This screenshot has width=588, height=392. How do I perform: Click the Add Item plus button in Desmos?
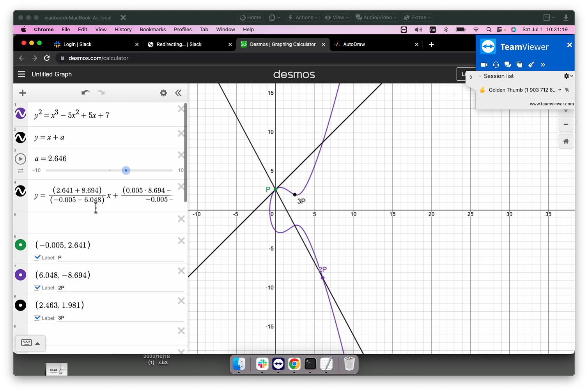coord(23,93)
